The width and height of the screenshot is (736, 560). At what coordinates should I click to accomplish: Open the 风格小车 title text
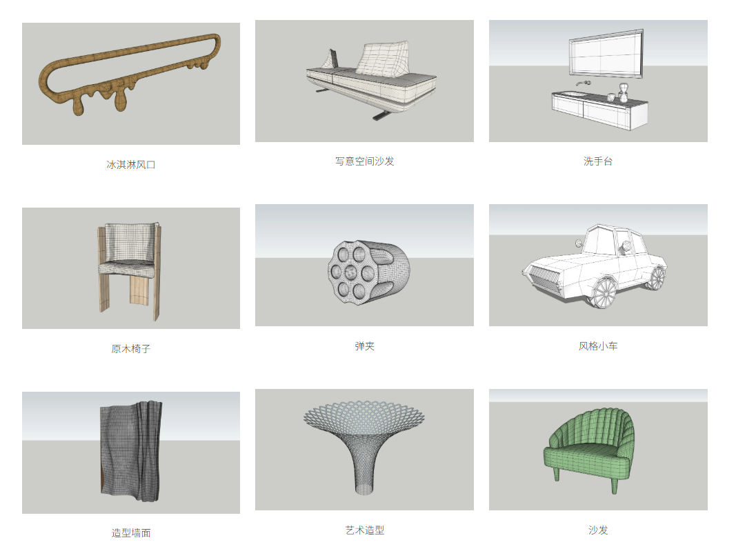(597, 346)
